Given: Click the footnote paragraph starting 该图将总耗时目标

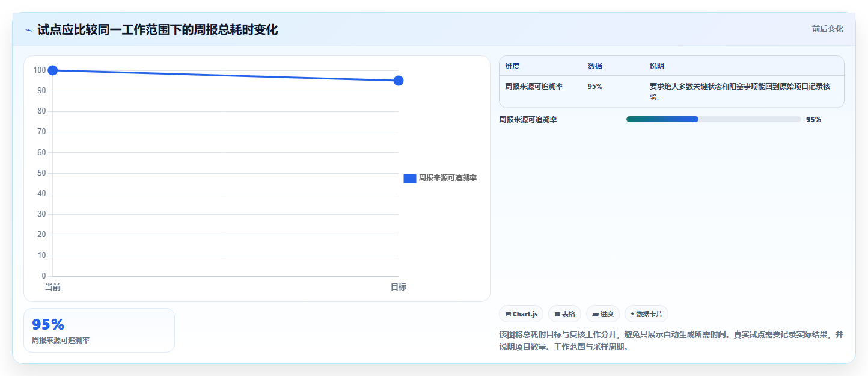Looking at the screenshot, I should 671,341.
